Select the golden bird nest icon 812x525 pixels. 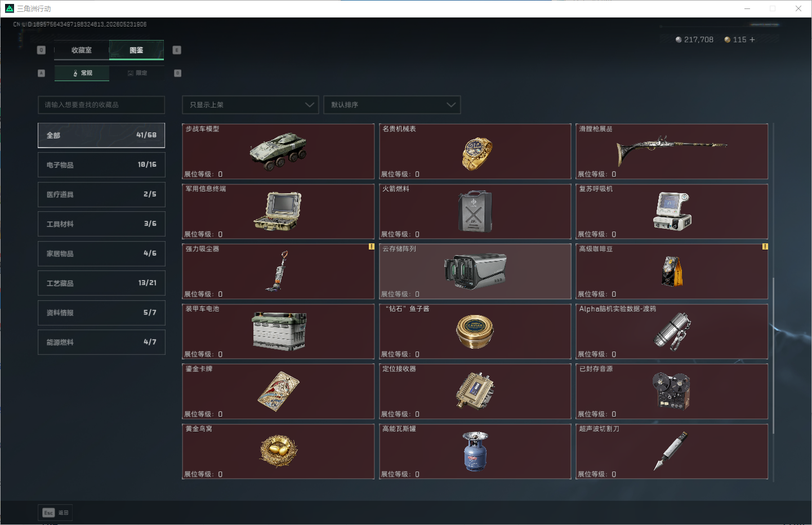coord(278,451)
